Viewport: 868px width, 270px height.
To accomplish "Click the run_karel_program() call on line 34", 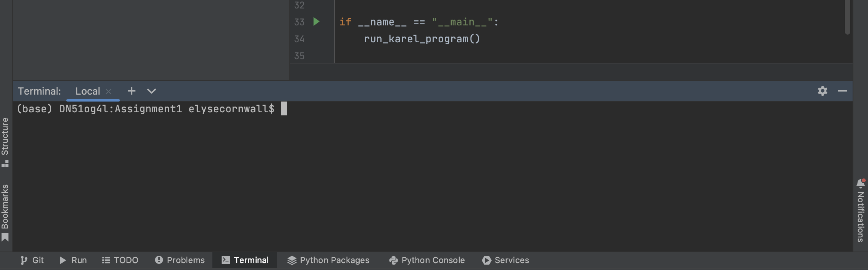I will click(x=422, y=39).
